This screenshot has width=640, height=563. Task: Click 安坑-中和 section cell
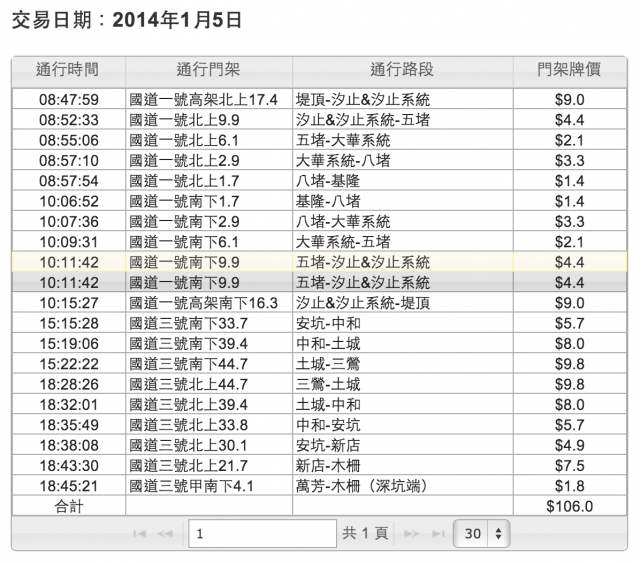pos(403,323)
